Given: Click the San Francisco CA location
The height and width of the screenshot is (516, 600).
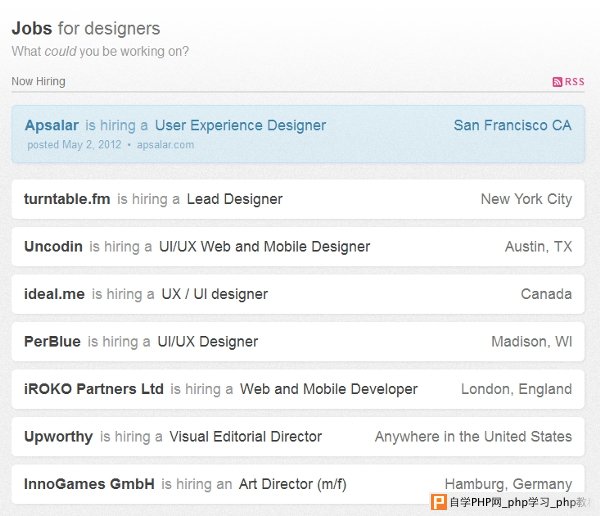Looking at the screenshot, I should coord(512,125).
